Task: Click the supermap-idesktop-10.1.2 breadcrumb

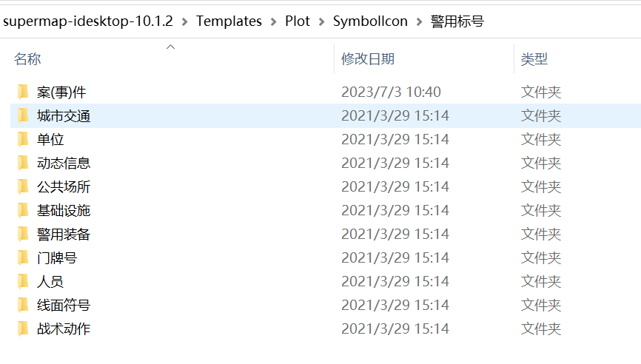Action: [89, 21]
